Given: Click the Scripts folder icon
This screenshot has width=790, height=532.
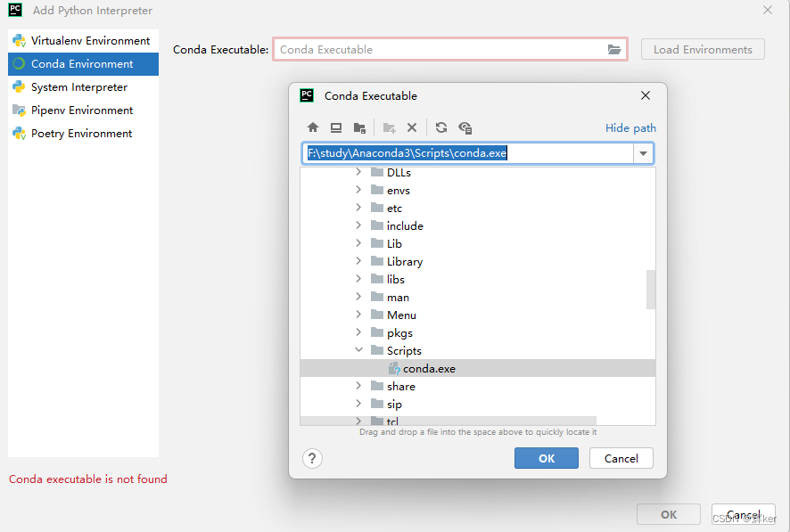Looking at the screenshot, I should (x=377, y=350).
